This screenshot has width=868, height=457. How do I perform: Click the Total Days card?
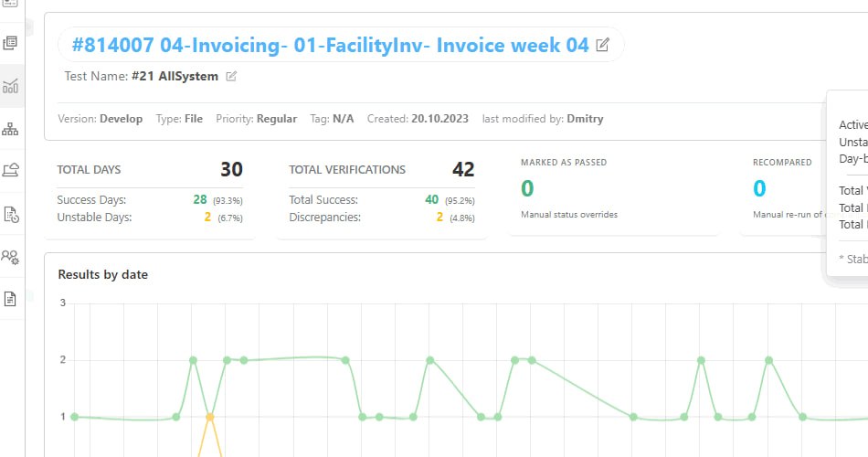pyautogui.click(x=150, y=194)
